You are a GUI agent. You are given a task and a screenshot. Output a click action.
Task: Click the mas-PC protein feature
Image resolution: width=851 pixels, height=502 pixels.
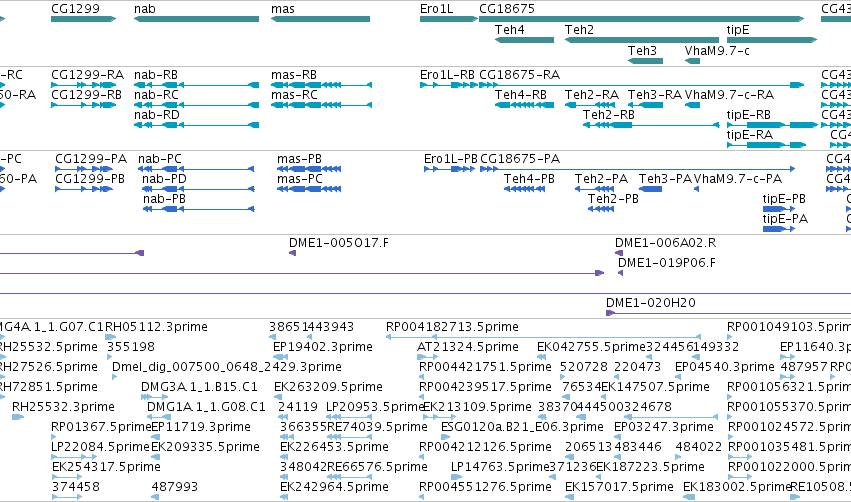click(309, 189)
